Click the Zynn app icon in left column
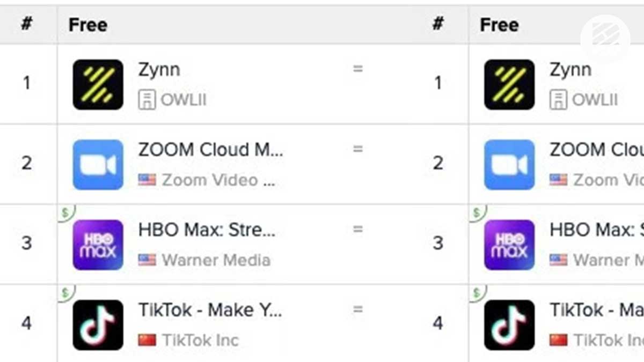644x362 pixels. click(98, 84)
